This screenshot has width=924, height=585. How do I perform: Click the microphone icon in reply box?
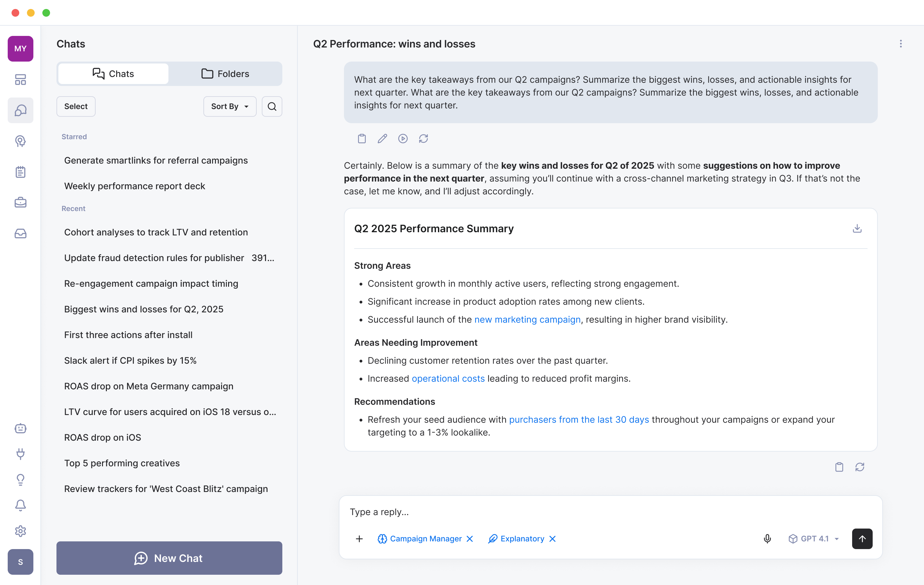click(x=767, y=538)
